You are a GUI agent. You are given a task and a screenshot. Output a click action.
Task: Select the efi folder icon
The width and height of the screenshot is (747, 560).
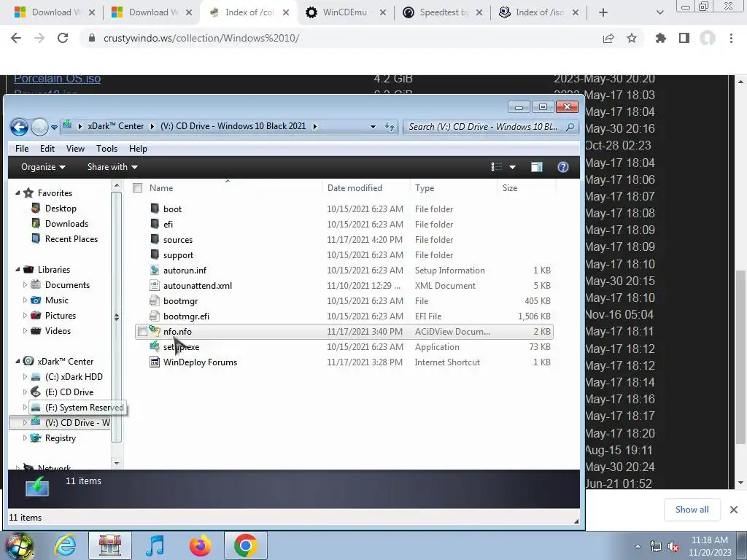pyautogui.click(x=155, y=224)
